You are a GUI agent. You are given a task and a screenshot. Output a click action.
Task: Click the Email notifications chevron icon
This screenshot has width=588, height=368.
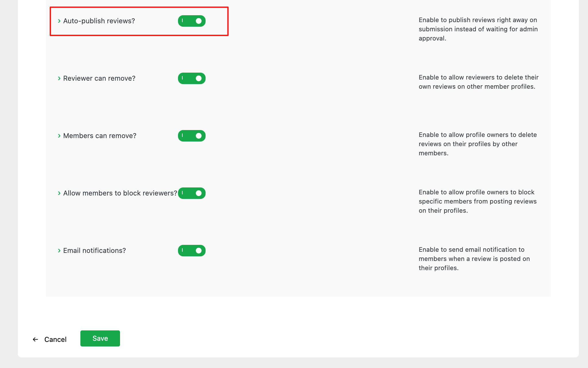click(x=59, y=251)
